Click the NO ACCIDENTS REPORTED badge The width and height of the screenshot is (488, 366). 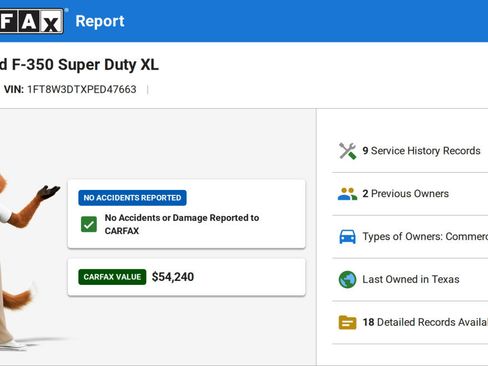[x=132, y=198]
